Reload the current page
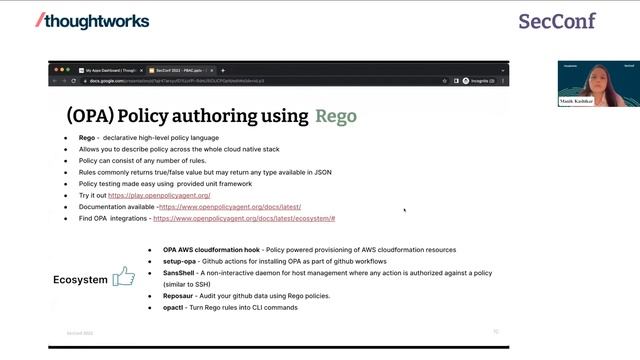Image resolution: width=640 pixels, height=360 pixels. 74,81
